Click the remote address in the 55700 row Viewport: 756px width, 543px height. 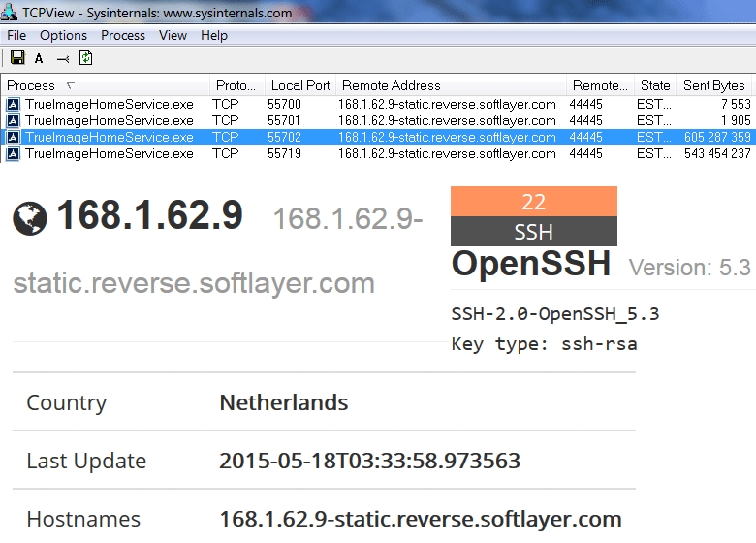point(447,104)
